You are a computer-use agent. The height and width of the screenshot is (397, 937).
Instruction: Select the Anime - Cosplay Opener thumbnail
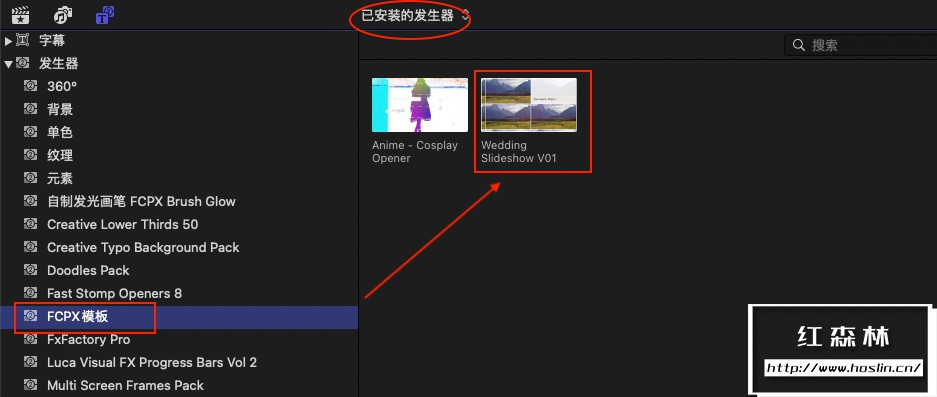(x=419, y=105)
